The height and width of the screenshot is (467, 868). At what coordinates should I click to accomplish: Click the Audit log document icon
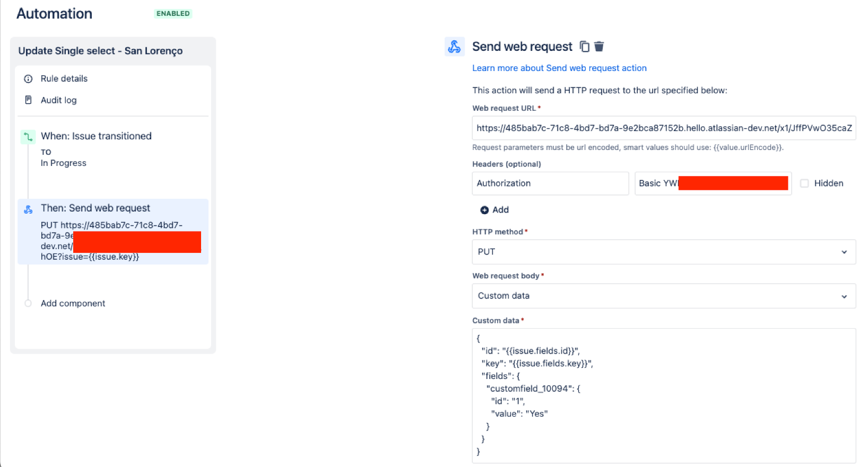click(x=29, y=100)
